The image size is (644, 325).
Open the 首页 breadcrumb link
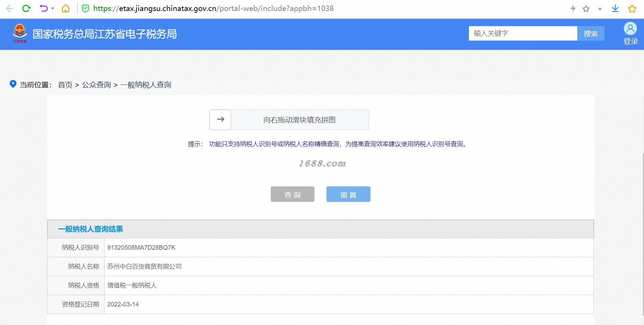coord(65,85)
